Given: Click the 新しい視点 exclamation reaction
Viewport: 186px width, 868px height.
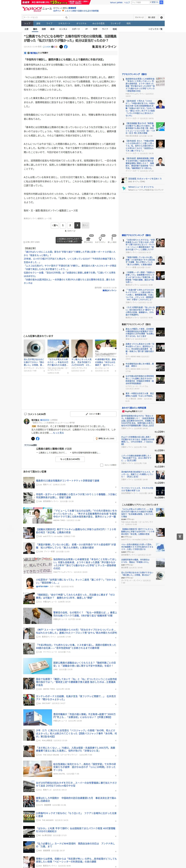Looking at the screenshot, I should [112, 240].
